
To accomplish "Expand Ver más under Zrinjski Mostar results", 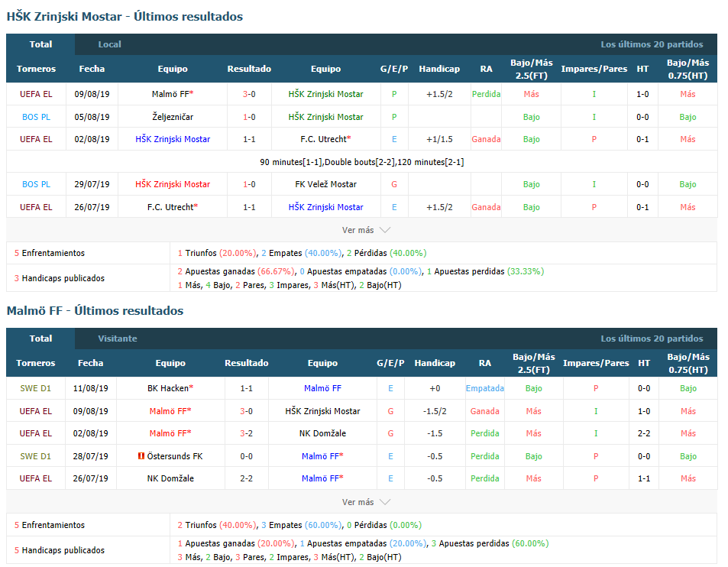I will pos(366,230).
